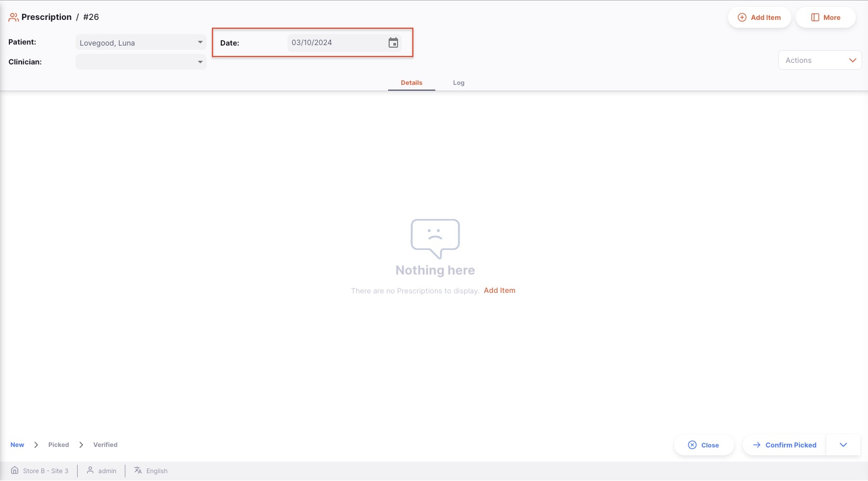Click the store icon in status bar
The image size is (868, 481).
[x=15, y=471]
